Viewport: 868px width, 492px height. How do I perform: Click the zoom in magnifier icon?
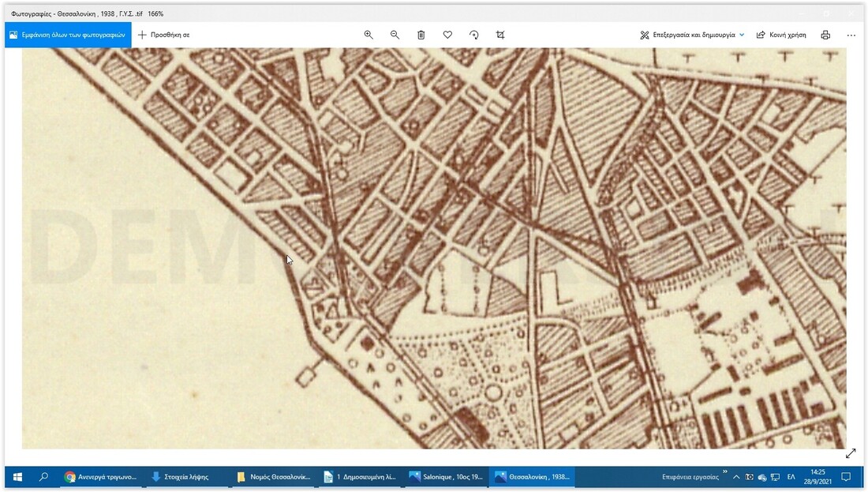coord(369,35)
